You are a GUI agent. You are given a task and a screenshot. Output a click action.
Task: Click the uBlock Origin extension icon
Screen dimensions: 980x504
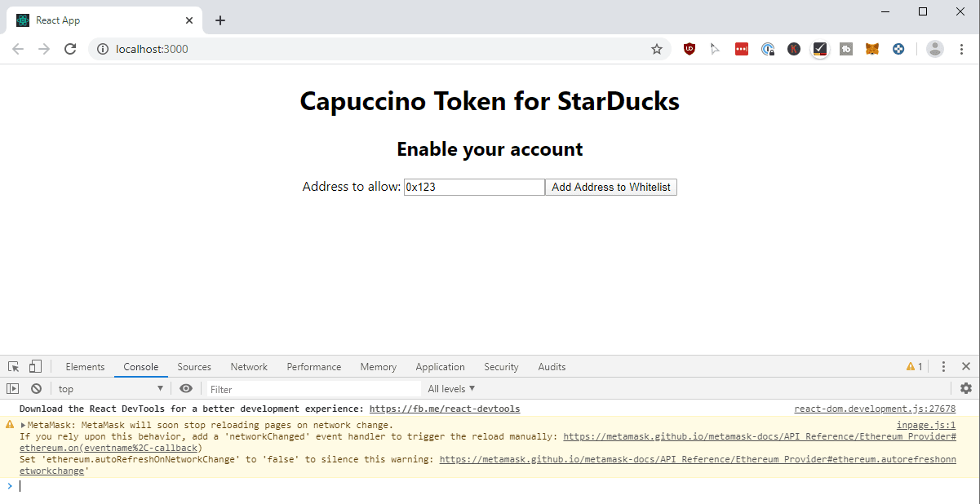click(690, 49)
